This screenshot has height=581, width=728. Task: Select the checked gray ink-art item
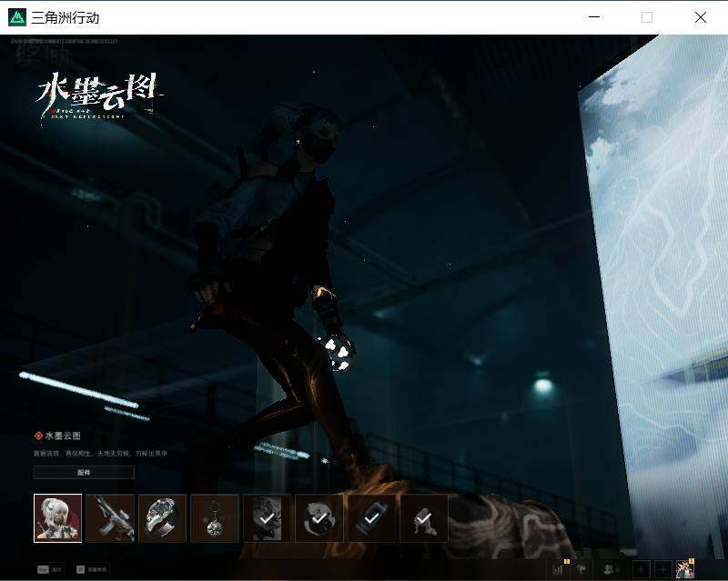tap(267, 518)
